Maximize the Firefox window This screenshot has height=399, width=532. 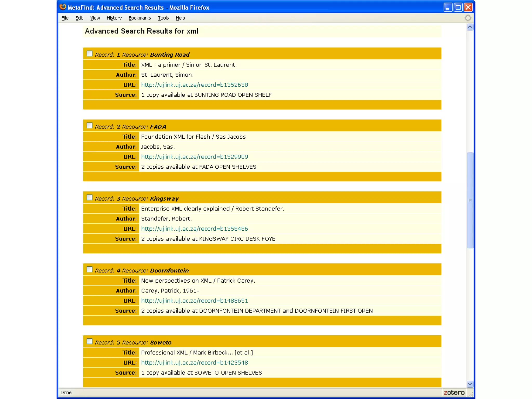coord(458,7)
